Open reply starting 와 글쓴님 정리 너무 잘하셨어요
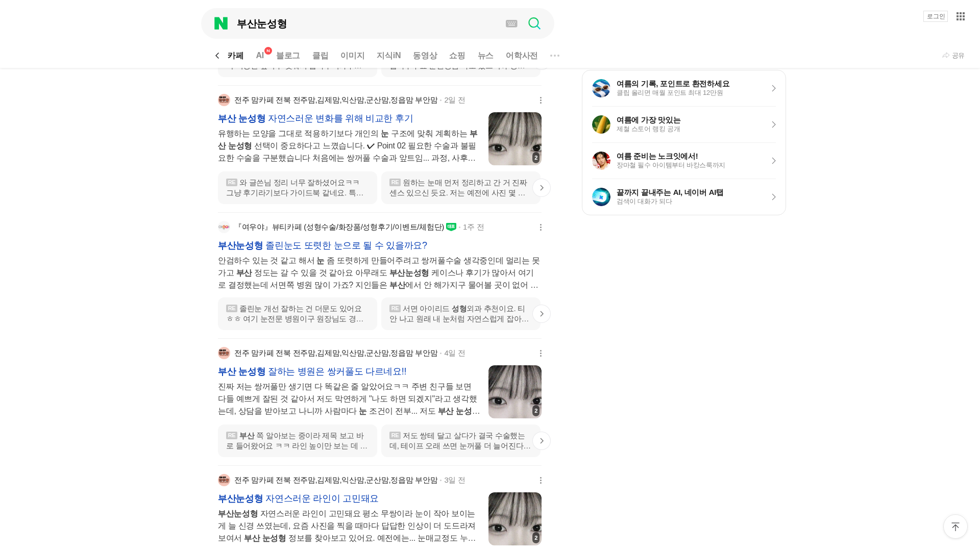Image resolution: width=980 pixels, height=551 pixels. click(x=298, y=188)
